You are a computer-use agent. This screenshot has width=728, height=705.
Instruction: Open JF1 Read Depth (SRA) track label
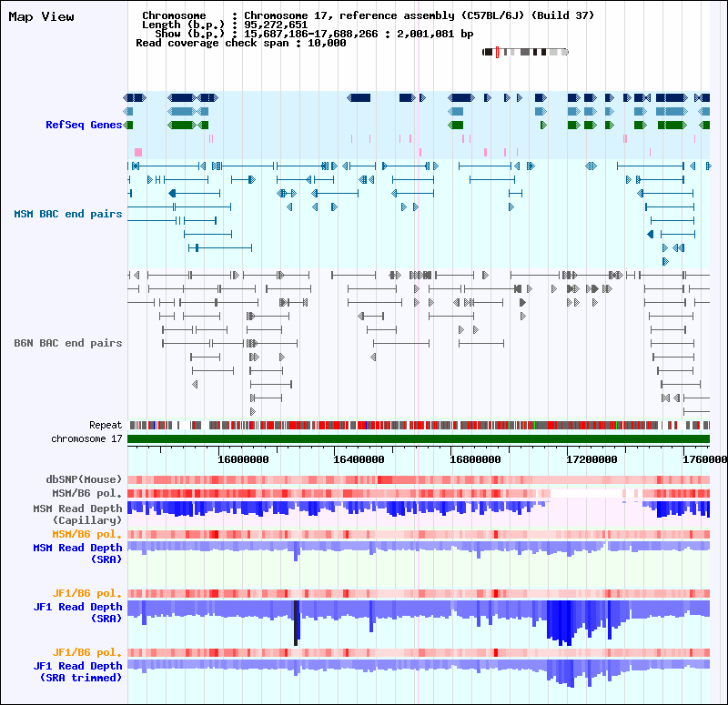(77, 612)
